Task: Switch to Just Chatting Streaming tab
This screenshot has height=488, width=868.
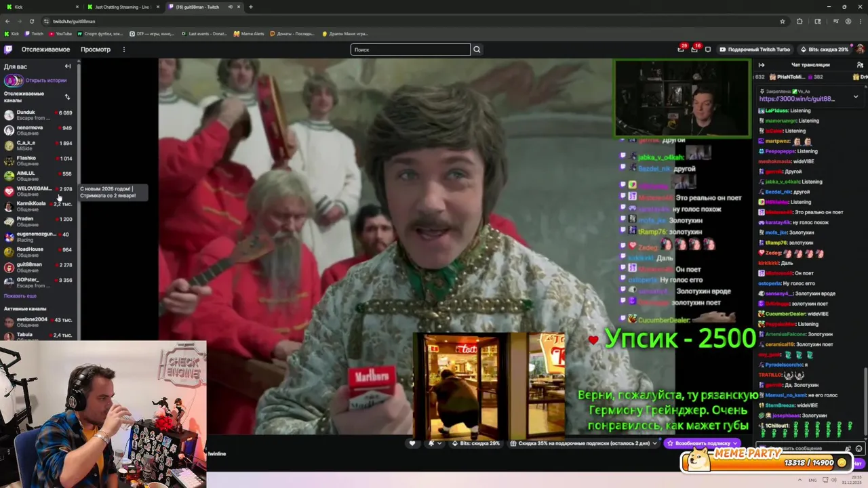Action: pyautogui.click(x=123, y=7)
